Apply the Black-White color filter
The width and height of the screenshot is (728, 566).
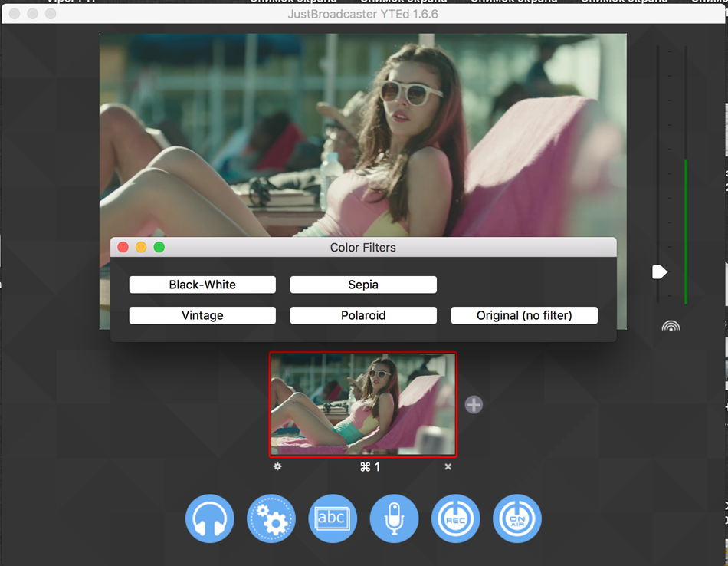[202, 285]
